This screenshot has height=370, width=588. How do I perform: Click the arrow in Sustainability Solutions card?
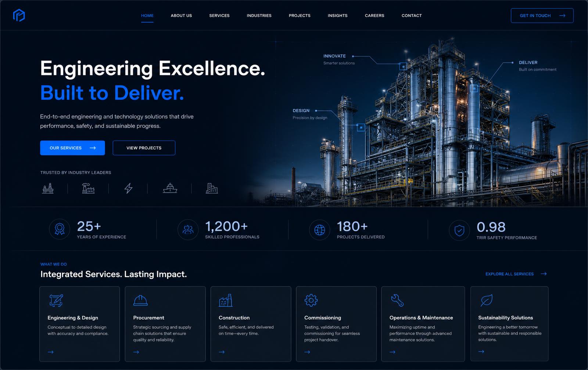(x=481, y=352)
